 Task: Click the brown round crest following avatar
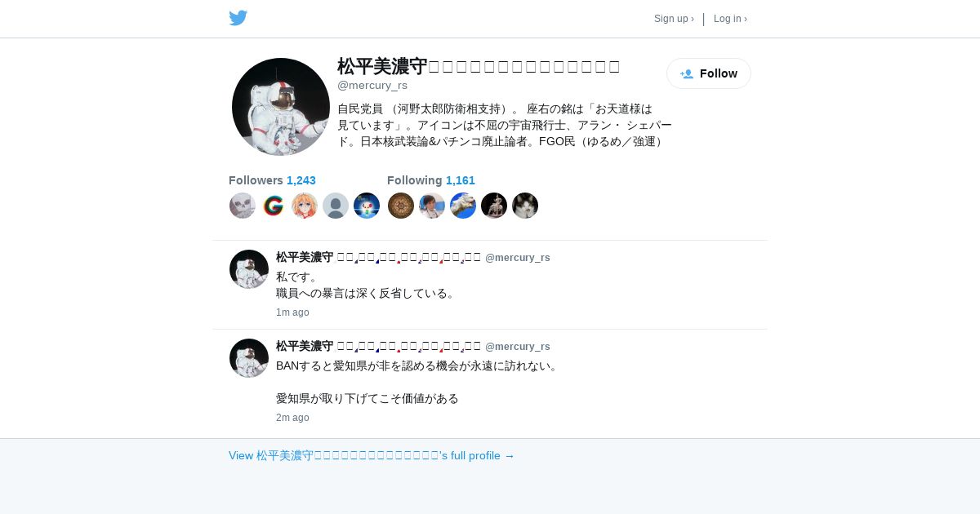(x=401, y=206)
